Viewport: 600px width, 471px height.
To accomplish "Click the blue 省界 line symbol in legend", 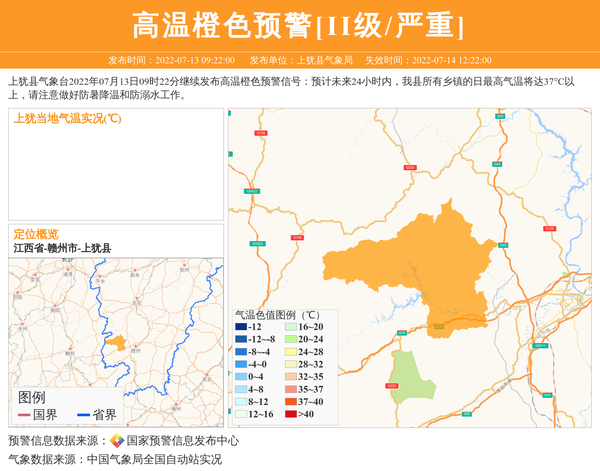I will pos(81,415).
